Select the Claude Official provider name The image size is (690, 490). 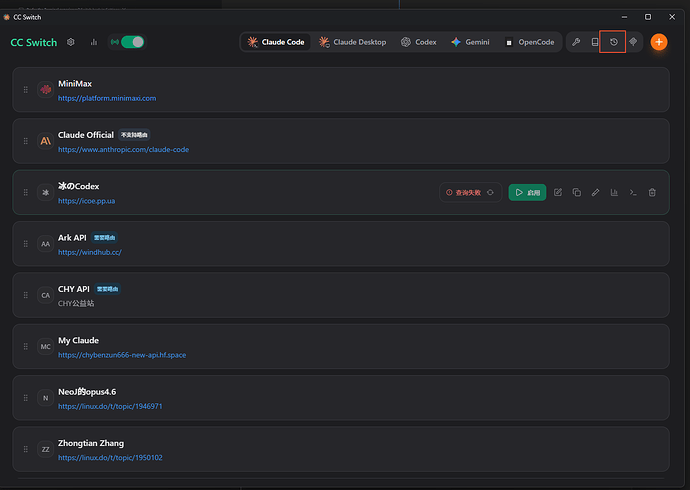(x=86, y=135)
